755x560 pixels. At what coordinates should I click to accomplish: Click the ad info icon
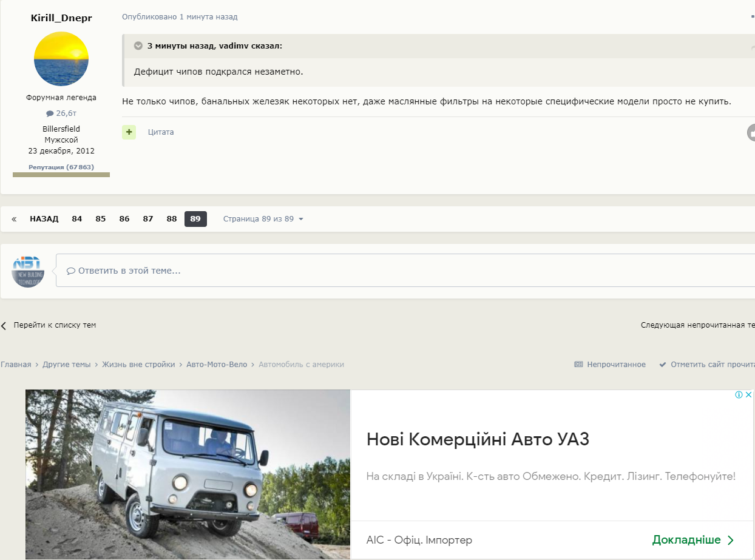(x=739, y=395)
